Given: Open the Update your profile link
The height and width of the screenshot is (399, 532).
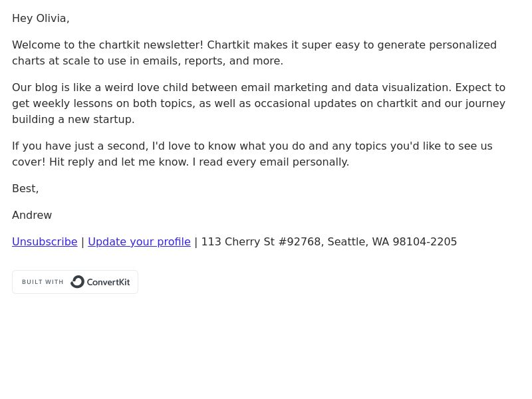Looking at the screenshot, I should click(x=139, y=241).
